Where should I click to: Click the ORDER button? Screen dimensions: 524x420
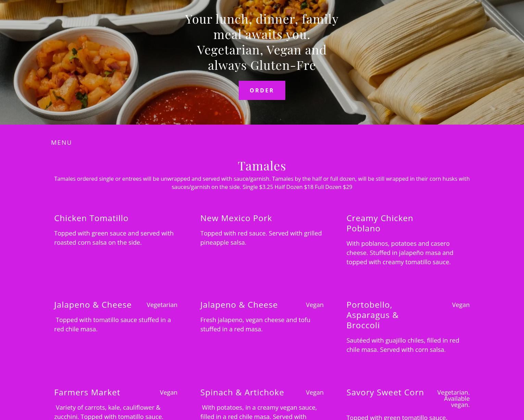click(x=262, y=90)
